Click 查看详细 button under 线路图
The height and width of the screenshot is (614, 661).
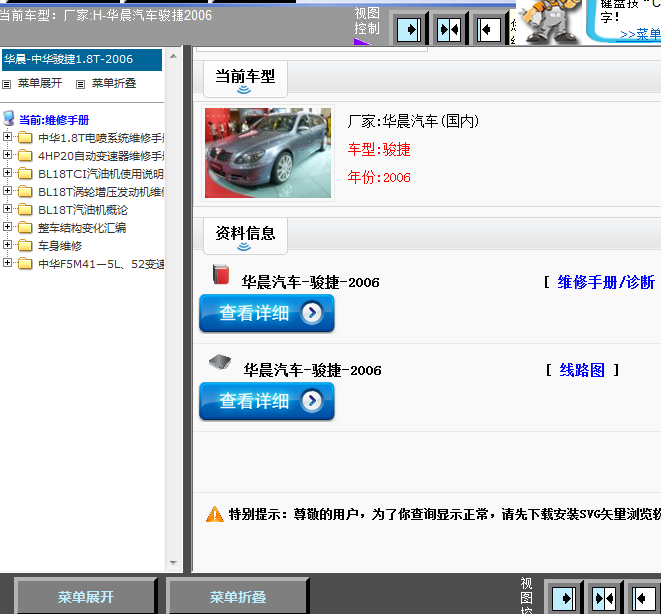tap(267, 401)
